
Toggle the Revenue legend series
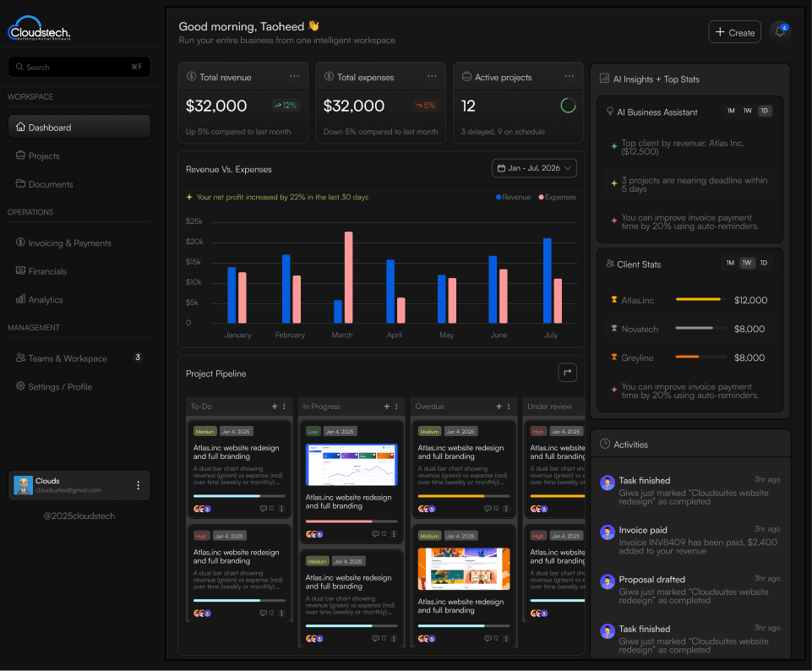[x=513, y=197]
